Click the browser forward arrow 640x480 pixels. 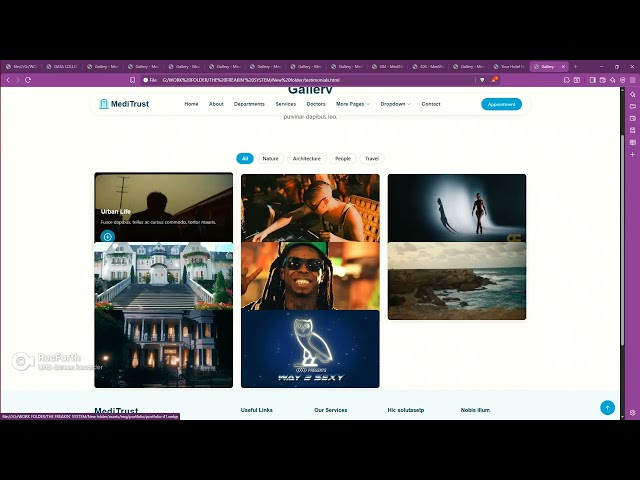point(18,80)
